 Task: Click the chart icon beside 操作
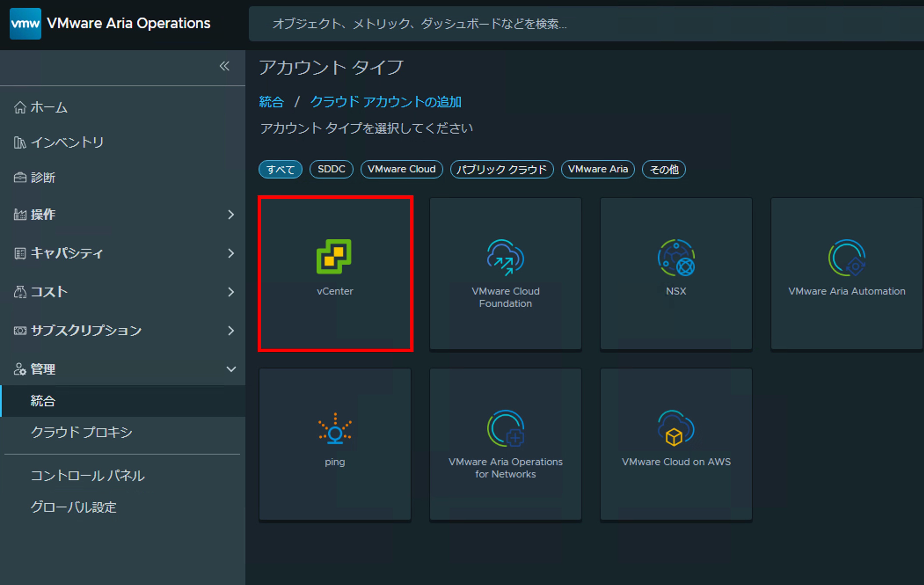(x=20, y=214)
